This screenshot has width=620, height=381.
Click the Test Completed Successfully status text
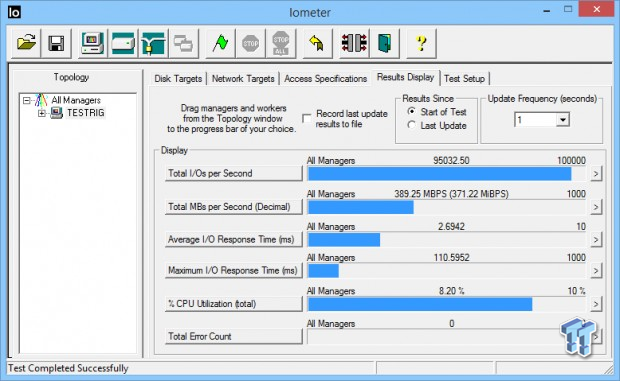point(68,368)
